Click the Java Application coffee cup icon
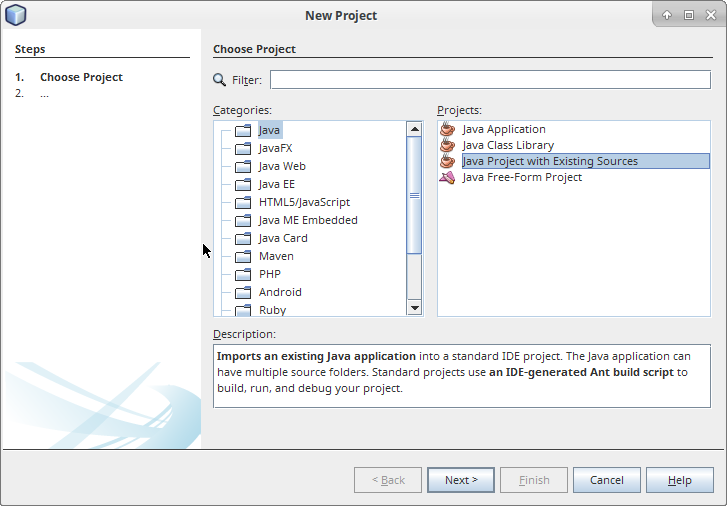The image size is (727, 506). [448, 129]
